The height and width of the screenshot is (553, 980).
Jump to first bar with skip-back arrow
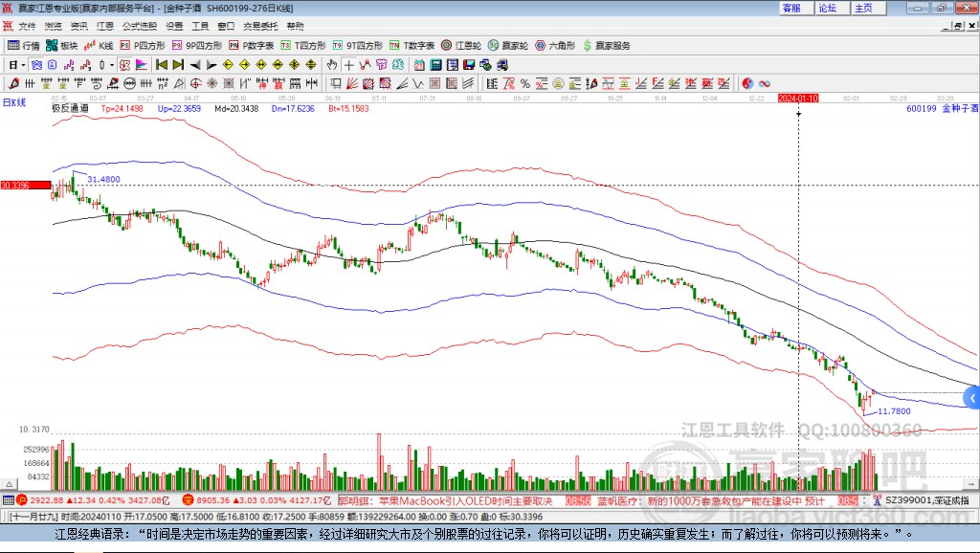(162, 65)
